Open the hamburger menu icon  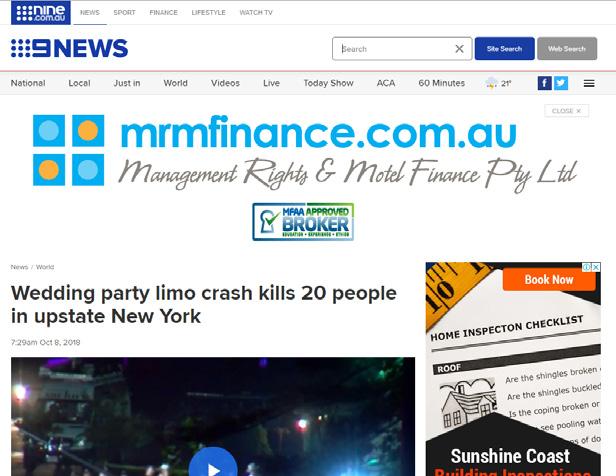click(x=589, y=83)
